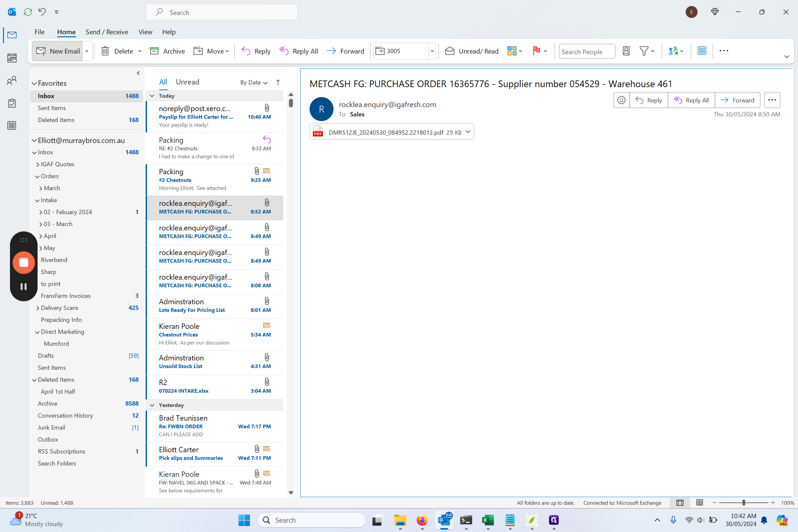Open the Calendar view in the sidebar
The image size is (798, 532).
[12, 58]
